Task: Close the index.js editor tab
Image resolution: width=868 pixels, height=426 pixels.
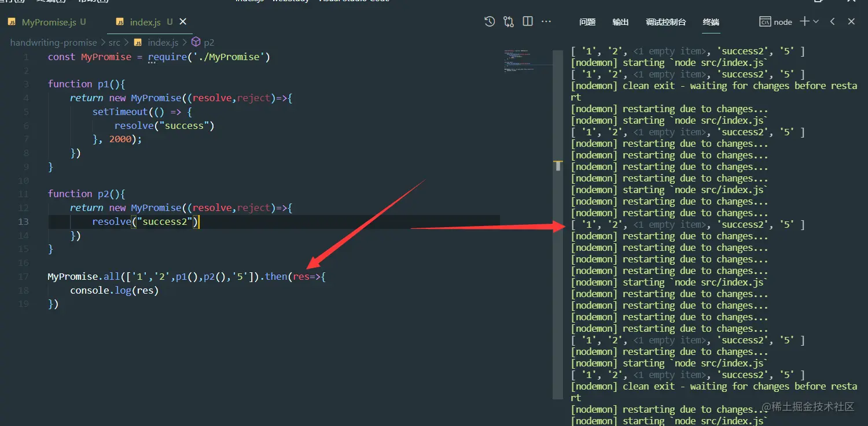Action: point(183,22)
